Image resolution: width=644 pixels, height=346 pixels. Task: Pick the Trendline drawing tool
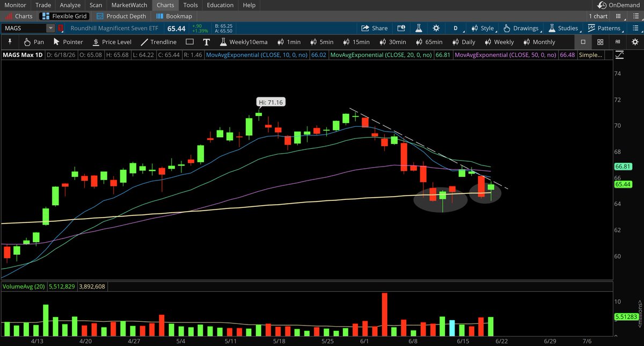coord(158,42)
